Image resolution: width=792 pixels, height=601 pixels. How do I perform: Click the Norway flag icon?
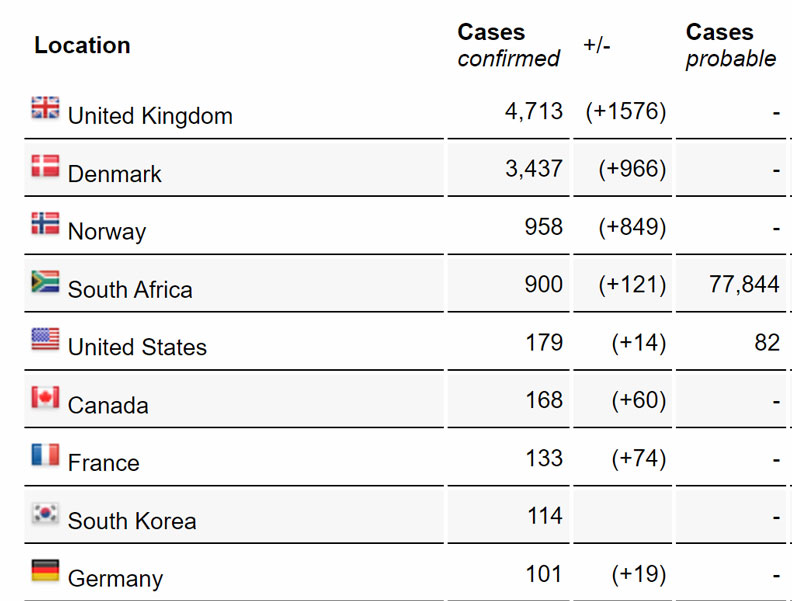(45, 224)
